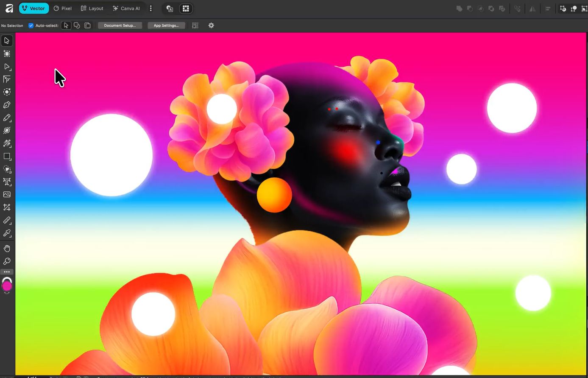Uncheck the Auto-select checkbox
This screenshot has width=588, height=378.
[31, 25]
